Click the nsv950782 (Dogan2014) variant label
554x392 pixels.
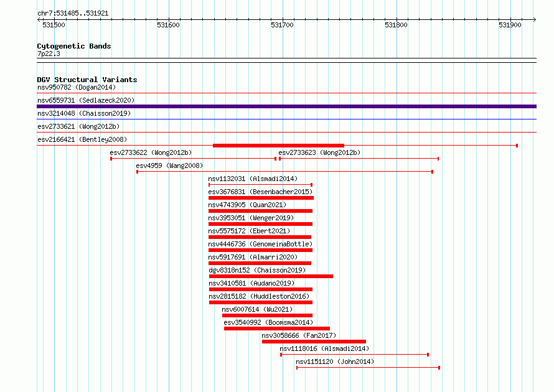pyautogui.click(x=77, y=87)
